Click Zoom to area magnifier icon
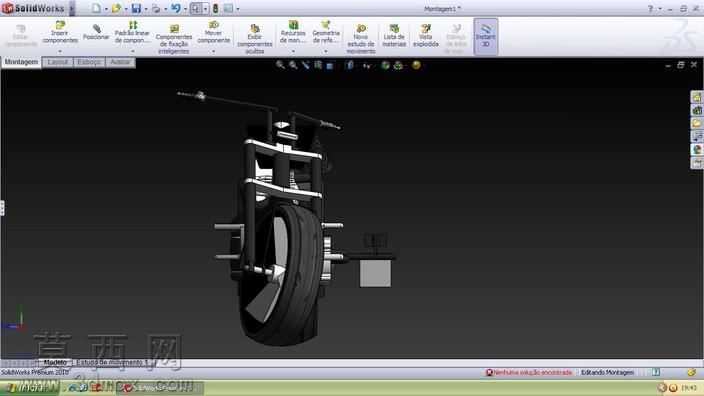Screen dimensions: 704x396 pos(293,66)
